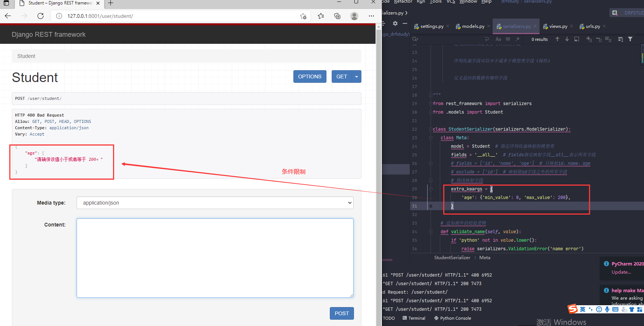Collapse extra_kwargs dict fold marker
Viewport: 644px width, 326px height.
click(431, 189)
